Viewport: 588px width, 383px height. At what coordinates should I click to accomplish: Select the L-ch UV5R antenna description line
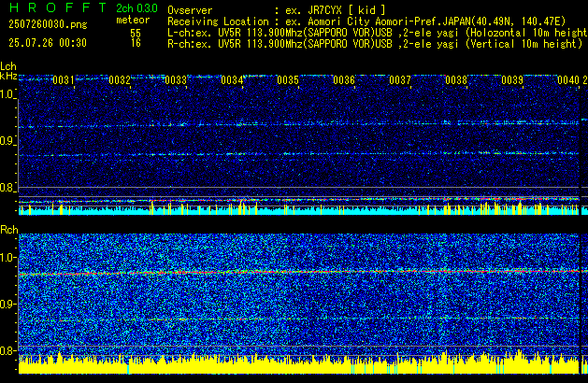[378, 33]
